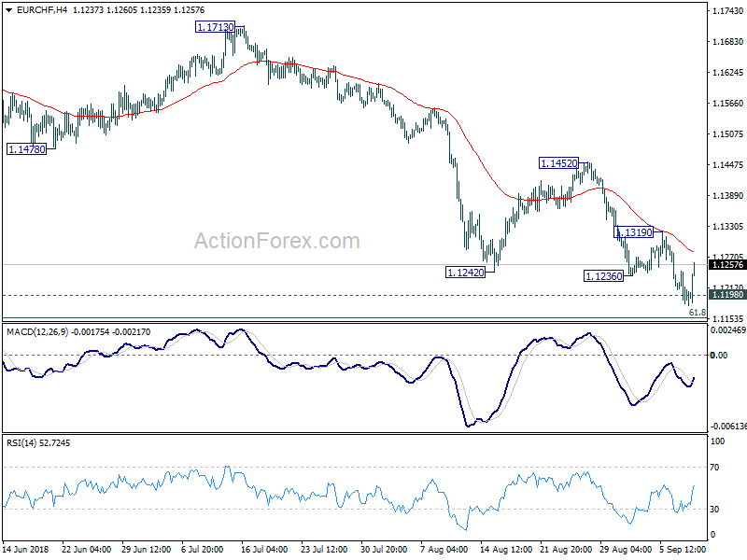Click the 23 Jul 12:00 date on the time axis
This screenshot has height=560, width=747.
(324, 549)
